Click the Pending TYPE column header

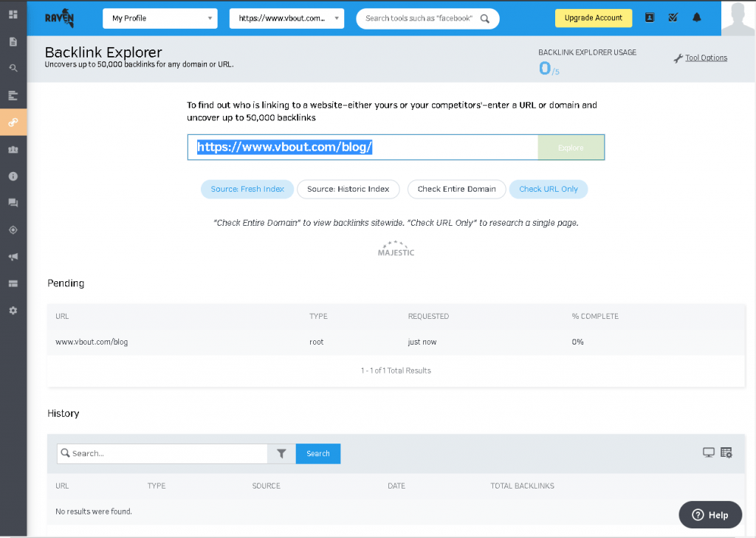[x=318, y=317]
